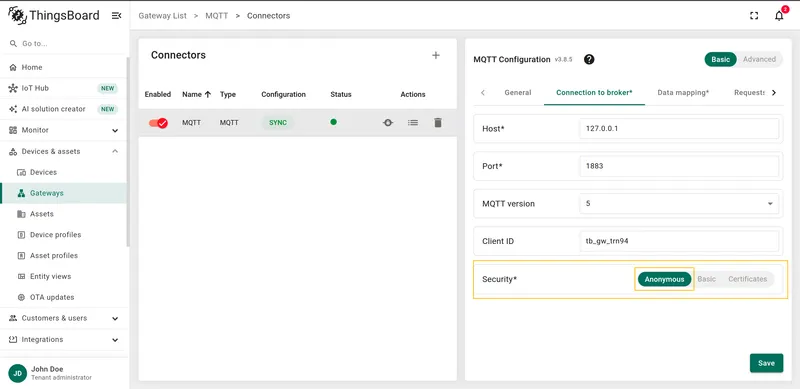This screenshot has height=389, width=800.
Task: Click the OTA updates icon
Action: [x=21, y=298]
